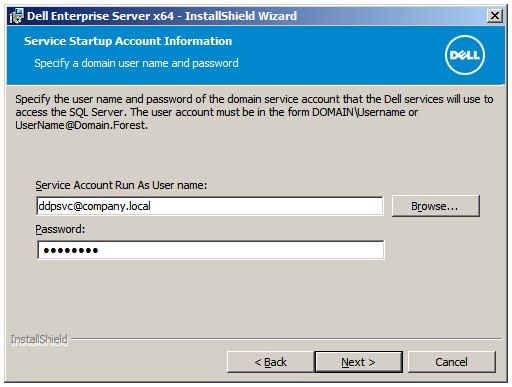This screenshot has width=512, height=387.
Task: Click the Browse... button
Action: coord(436,206)
